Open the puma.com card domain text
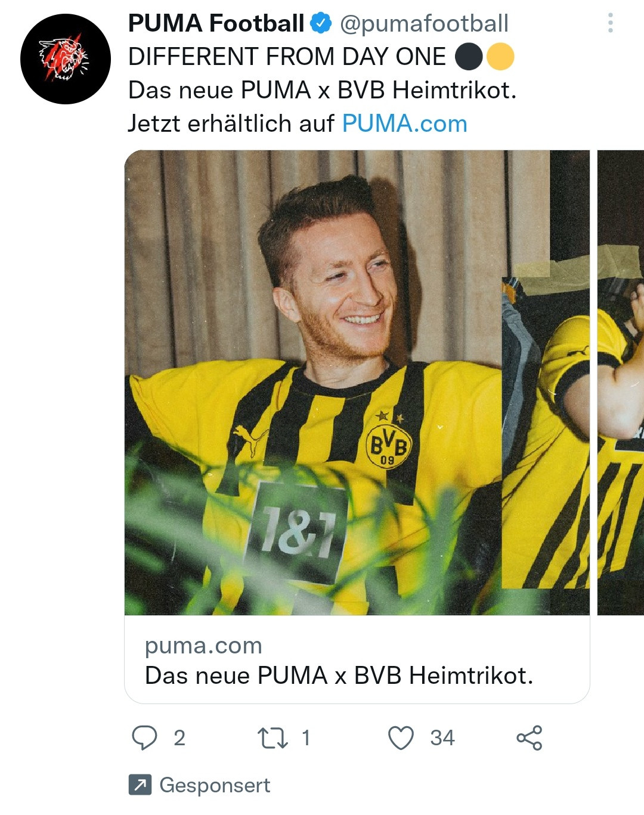 (x=203, y=645)
